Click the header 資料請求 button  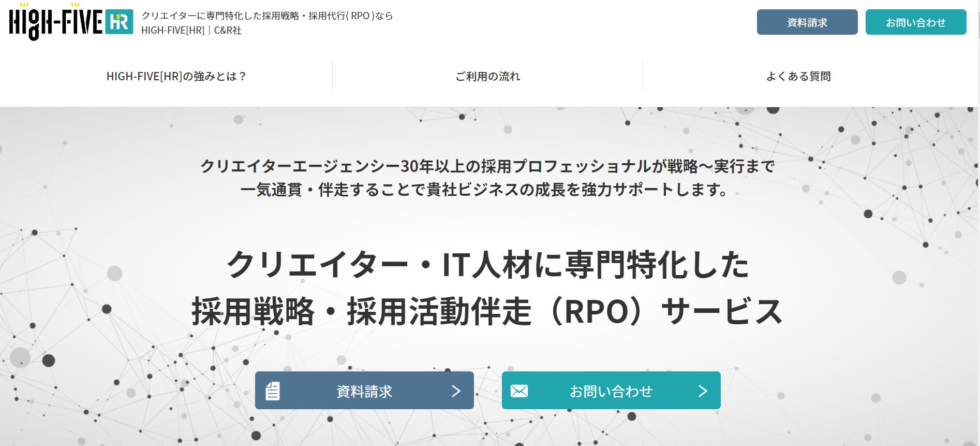tap(807, 22)
